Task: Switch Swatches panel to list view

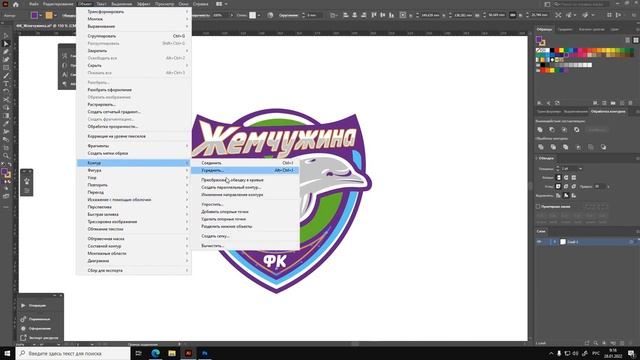Action: [628, 40]
